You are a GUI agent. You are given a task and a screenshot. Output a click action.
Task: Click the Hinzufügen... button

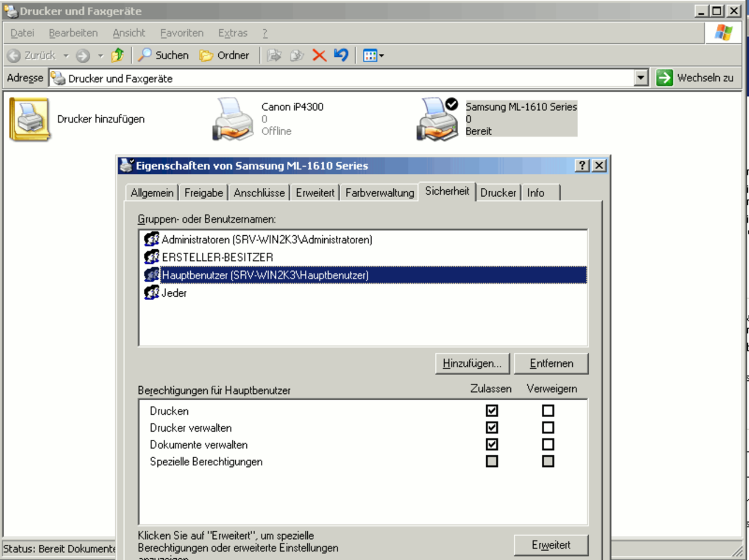click(472, 363)
